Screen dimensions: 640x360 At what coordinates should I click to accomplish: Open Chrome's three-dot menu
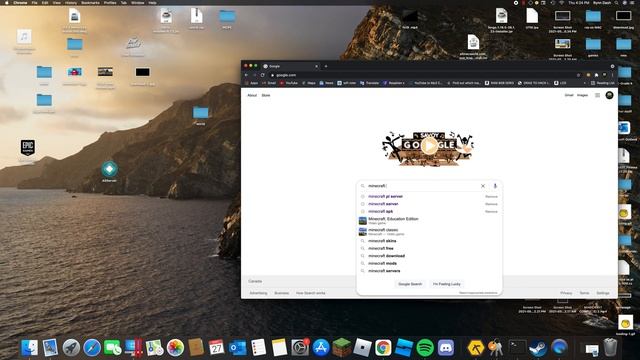coord(612,75)
